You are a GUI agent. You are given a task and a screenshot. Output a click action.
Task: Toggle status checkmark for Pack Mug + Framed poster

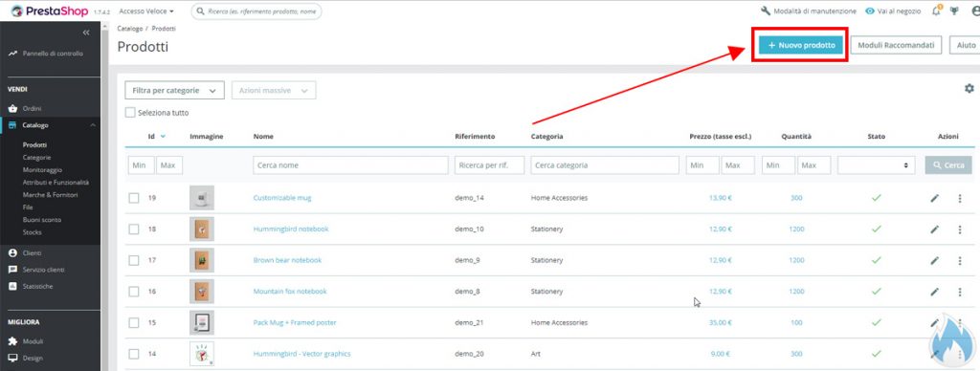click(x=877, y=322)
